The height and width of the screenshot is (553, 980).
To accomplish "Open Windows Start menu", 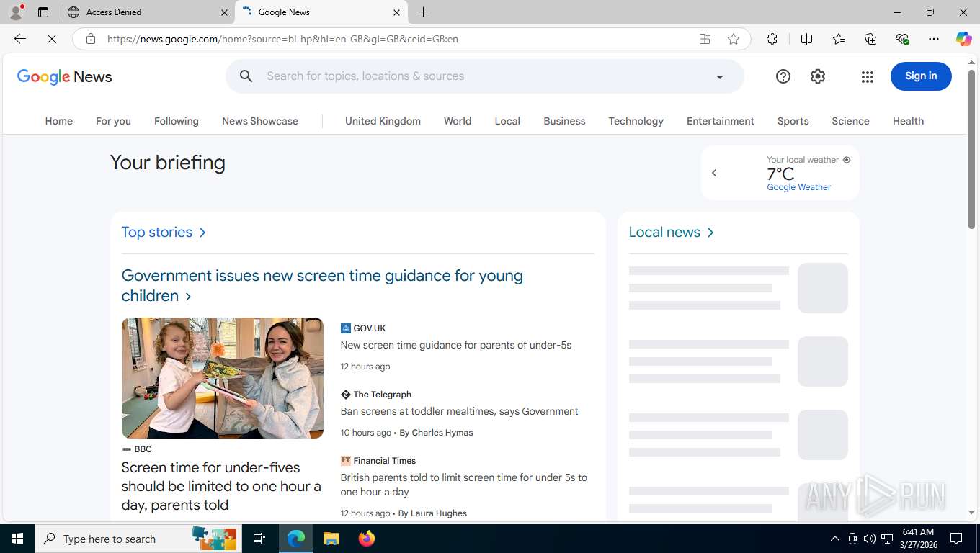I will click(x=17, y=539).
